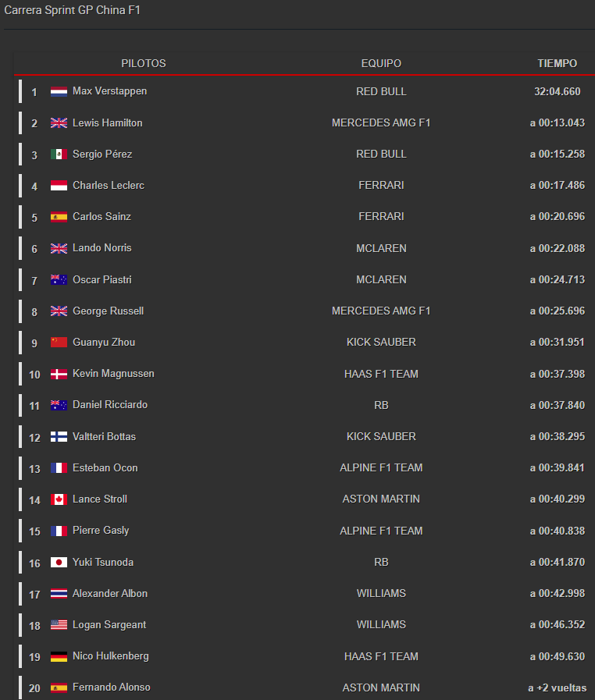The image size is (595, 700).
Task: Select driver name Max Verstappen
Action: click(x=110, y=91)
